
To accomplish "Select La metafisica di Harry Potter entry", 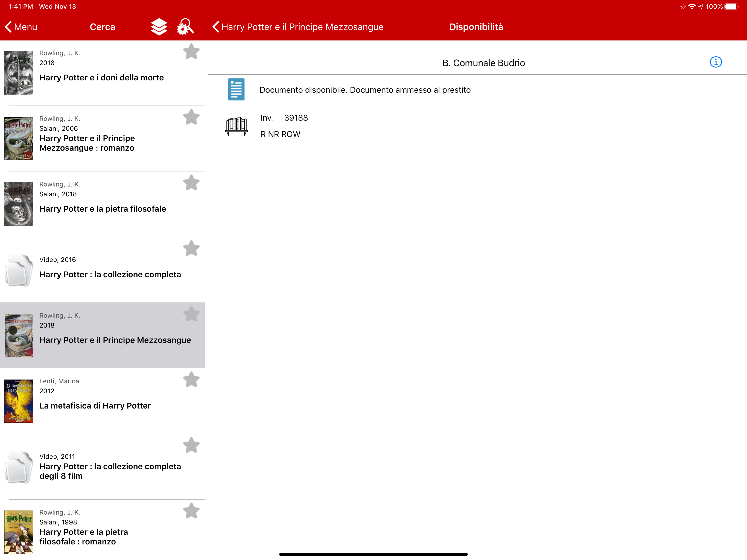I will (x=95, y=406).
